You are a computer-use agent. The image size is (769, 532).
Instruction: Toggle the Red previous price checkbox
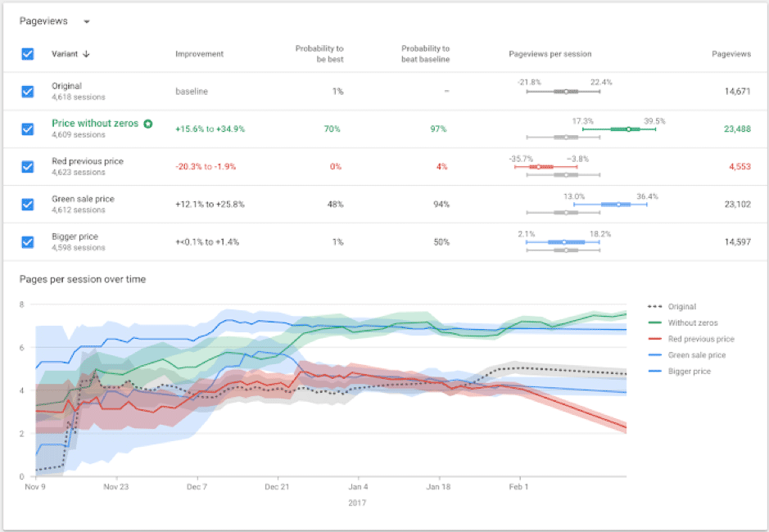point(28,166)
